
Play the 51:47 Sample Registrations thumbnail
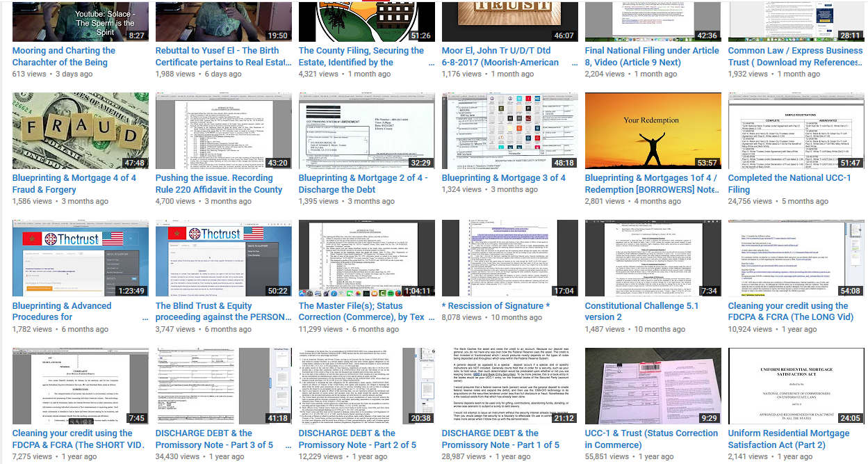(796, 131)
